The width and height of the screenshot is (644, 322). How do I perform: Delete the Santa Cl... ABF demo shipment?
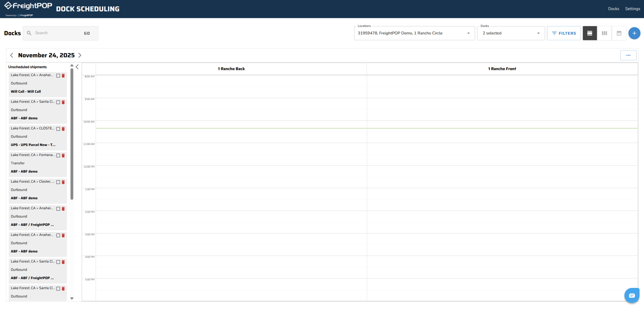click(x=63, y=102)
